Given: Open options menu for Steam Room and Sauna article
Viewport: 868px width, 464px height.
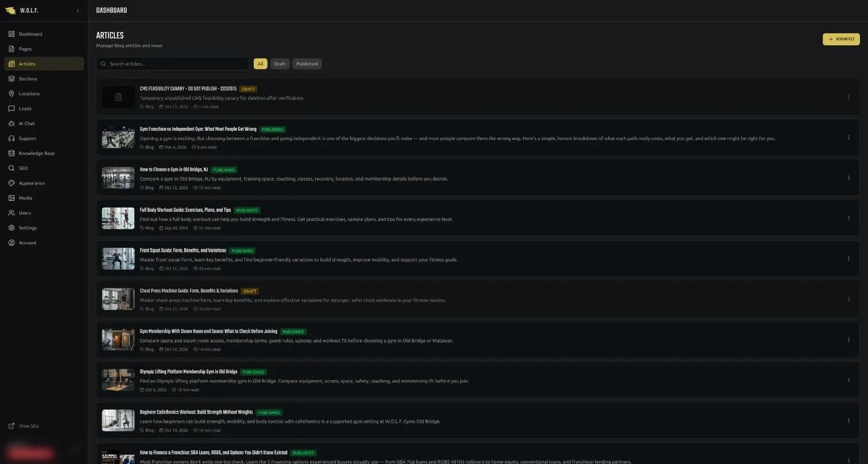Looking at the screenshot, I should (848, 340).
